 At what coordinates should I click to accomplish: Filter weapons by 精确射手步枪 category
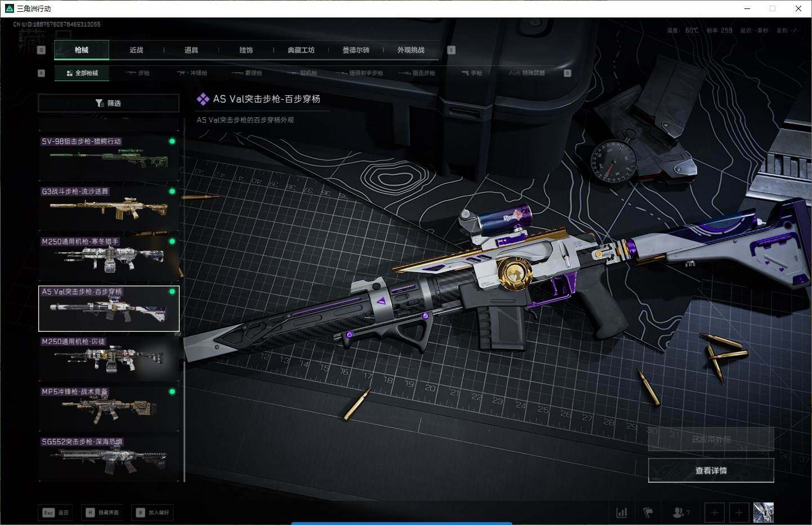pos(359,73)
